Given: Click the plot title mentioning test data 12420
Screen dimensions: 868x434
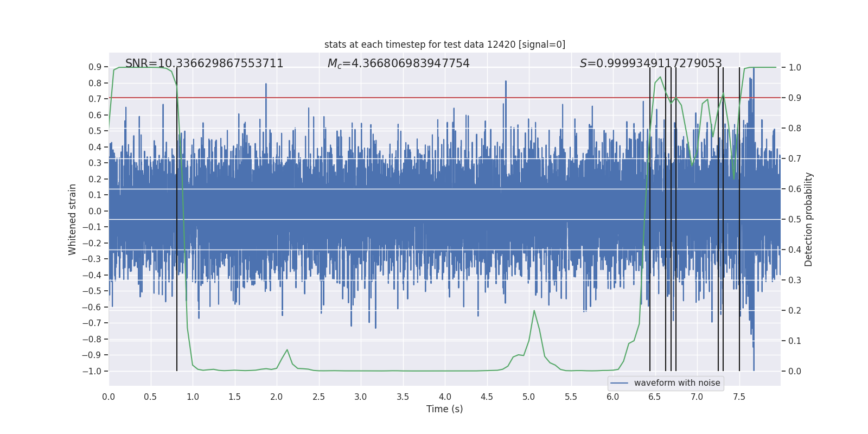Looking at the screenshot, I should point(444,44).
